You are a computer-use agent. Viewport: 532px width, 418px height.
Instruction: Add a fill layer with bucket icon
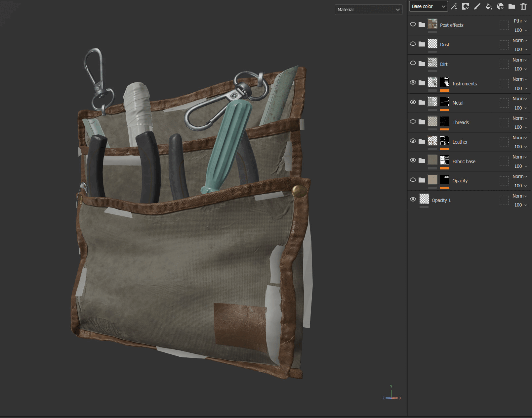click(489, 6)
